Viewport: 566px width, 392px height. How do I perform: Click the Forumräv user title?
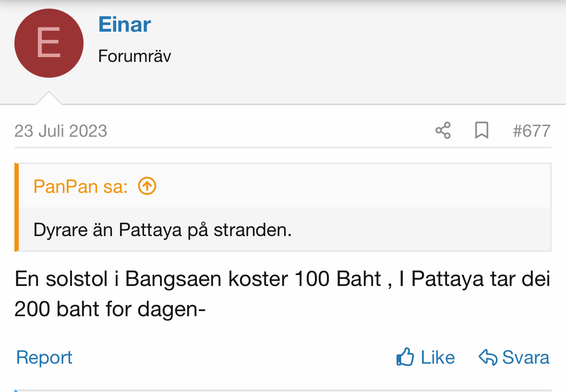click(134, 56)
